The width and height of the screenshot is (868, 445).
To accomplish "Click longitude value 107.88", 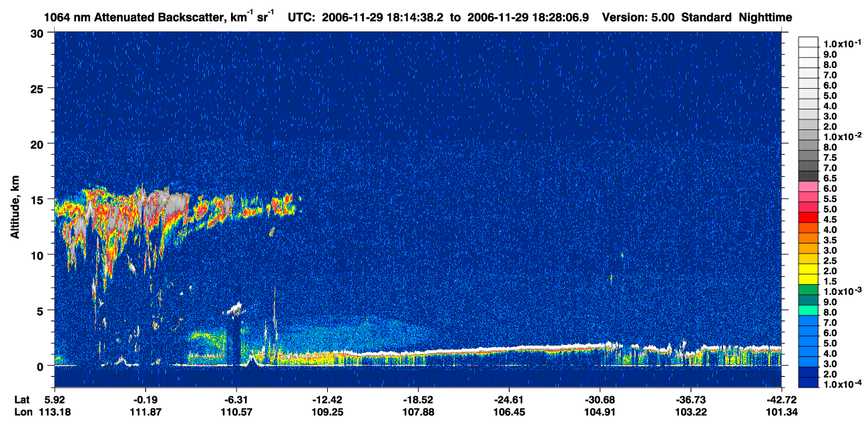I will (x=417, y=412).
